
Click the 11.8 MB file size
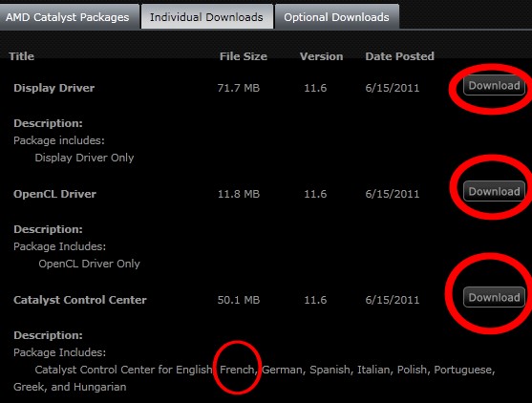pos(239,194)
